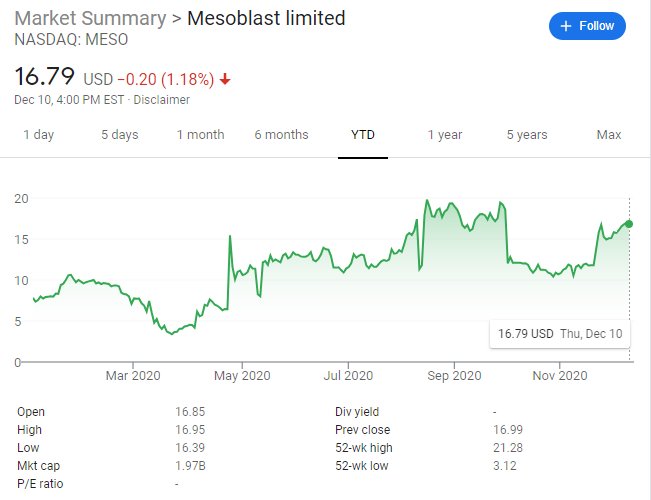This screenshot has width=651, height=500.
Task: Open the Disclaimer link
Action: pos(162,100)
